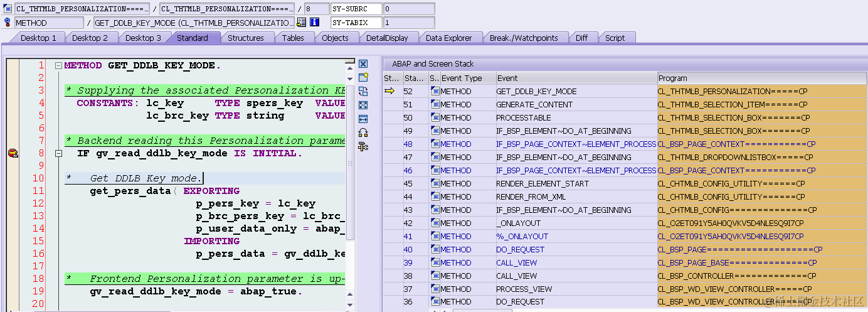Viewport: 868px width, 312px height.
Task: Select the Standard tab
Action: [x=193, y=38]
